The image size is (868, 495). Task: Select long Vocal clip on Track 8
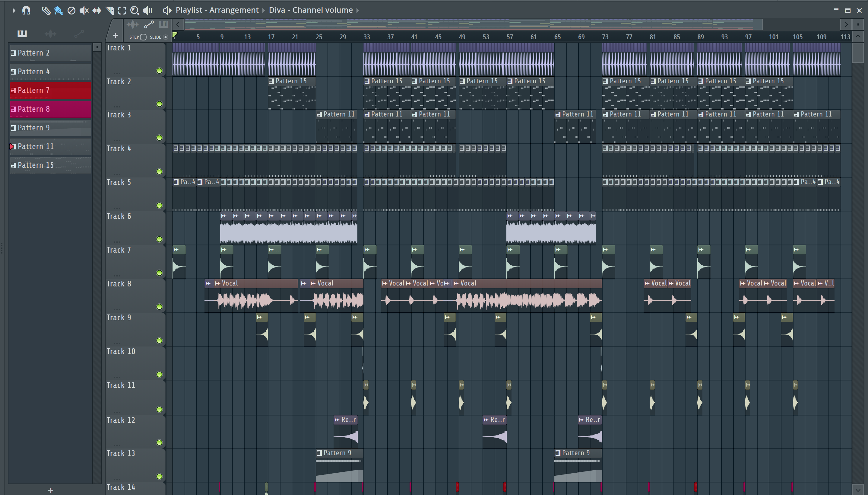[527, 296]
